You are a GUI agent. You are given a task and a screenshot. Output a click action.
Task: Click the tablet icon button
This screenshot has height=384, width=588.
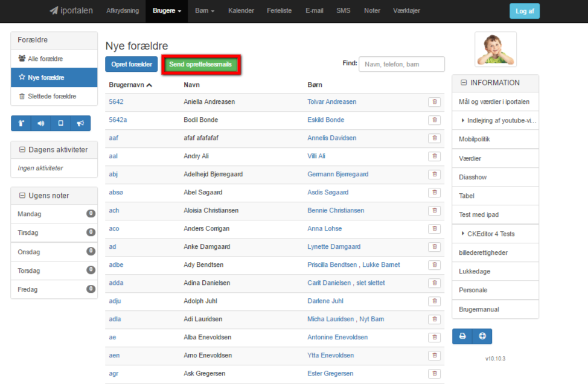[x=61, y=123]
